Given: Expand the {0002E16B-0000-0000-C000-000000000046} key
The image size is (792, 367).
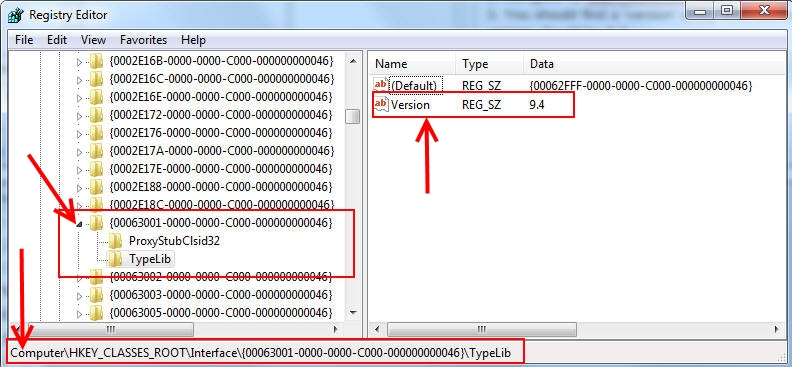Looking at the screenshot, I should (79, 63).
